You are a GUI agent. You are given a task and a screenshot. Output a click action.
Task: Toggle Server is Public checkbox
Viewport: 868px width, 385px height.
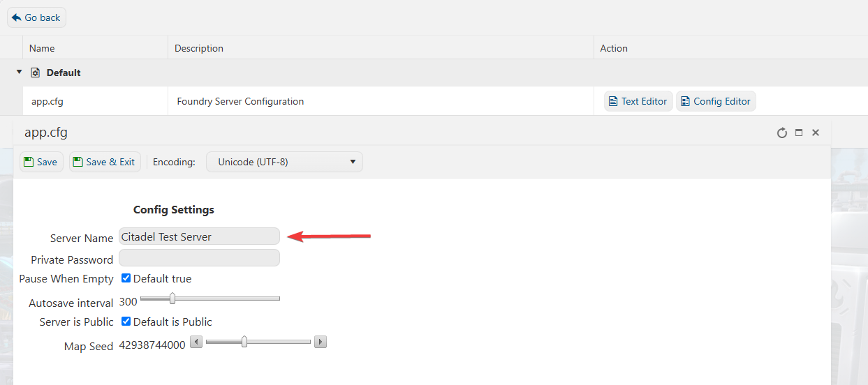pyautogui.click(x=126, y=322)
